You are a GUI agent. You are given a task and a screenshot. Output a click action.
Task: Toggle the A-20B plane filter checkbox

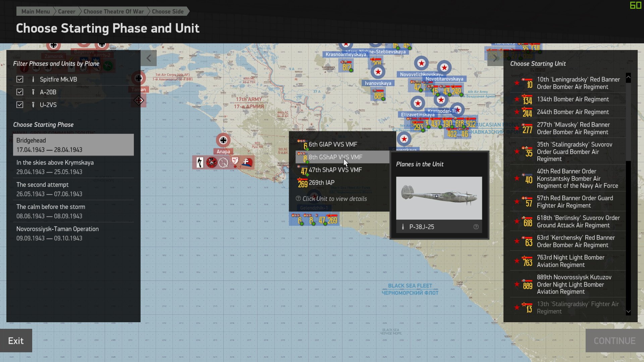[x=20, y=92]
